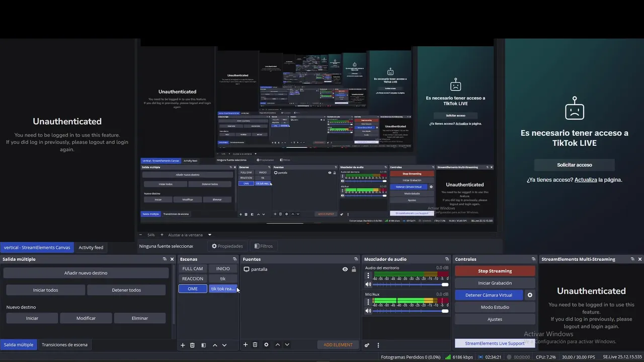Select the INICIO scene
Screen dimensions: 644x362
tap(223, 268)
